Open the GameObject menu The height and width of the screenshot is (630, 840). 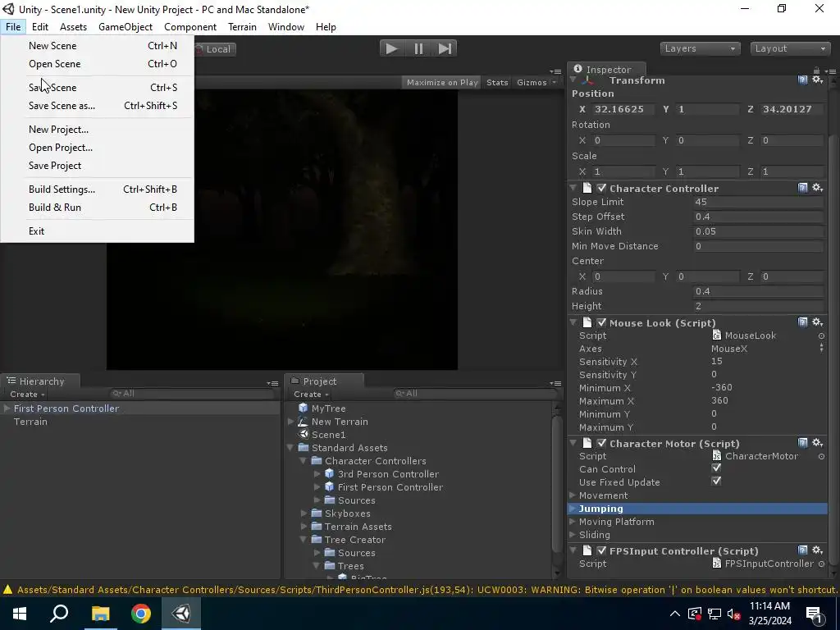(x=126, y=27)
